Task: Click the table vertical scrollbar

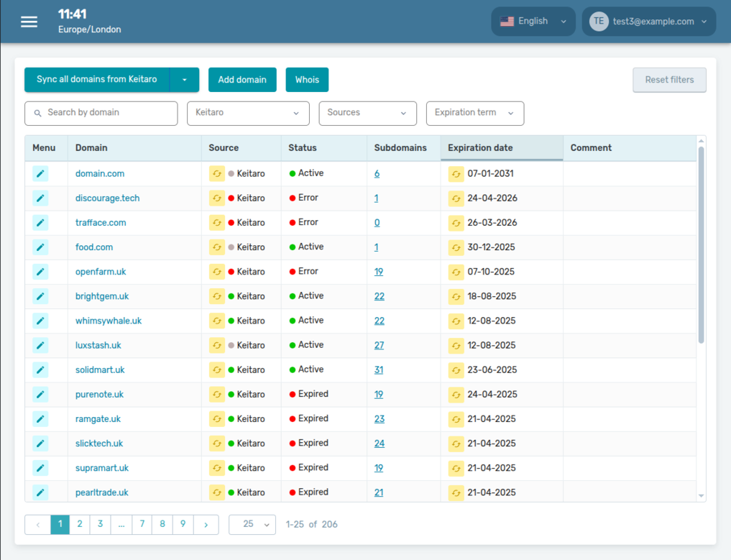Action: click(x=702, y=244)
